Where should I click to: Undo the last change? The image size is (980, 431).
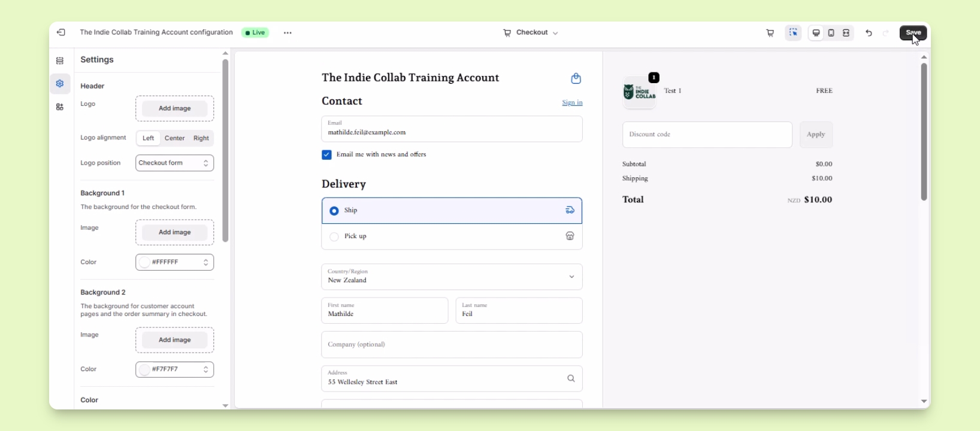pyautogui.click(x=869, y=33)
